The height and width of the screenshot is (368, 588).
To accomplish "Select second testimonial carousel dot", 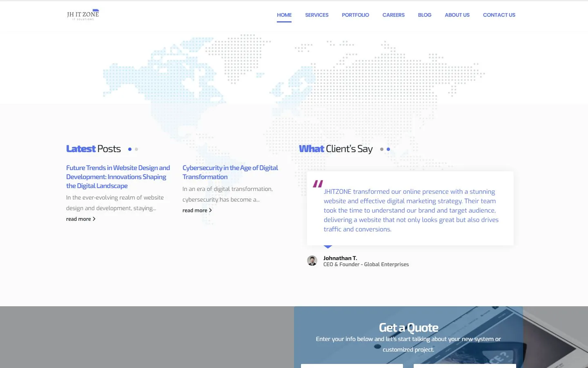I will click(x=388, y=149).
